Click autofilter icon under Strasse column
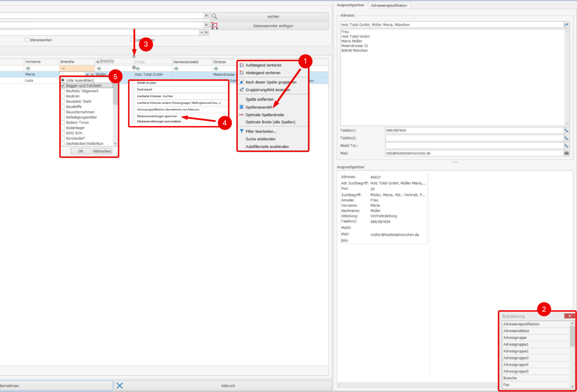Screen dimensions: 577x392 [216, 68]
